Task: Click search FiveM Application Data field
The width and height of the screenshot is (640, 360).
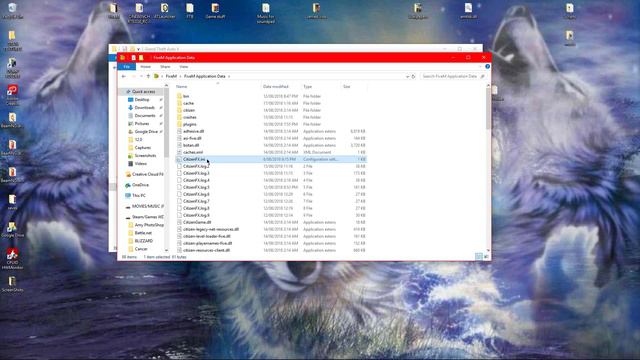Action: (453, 76)
